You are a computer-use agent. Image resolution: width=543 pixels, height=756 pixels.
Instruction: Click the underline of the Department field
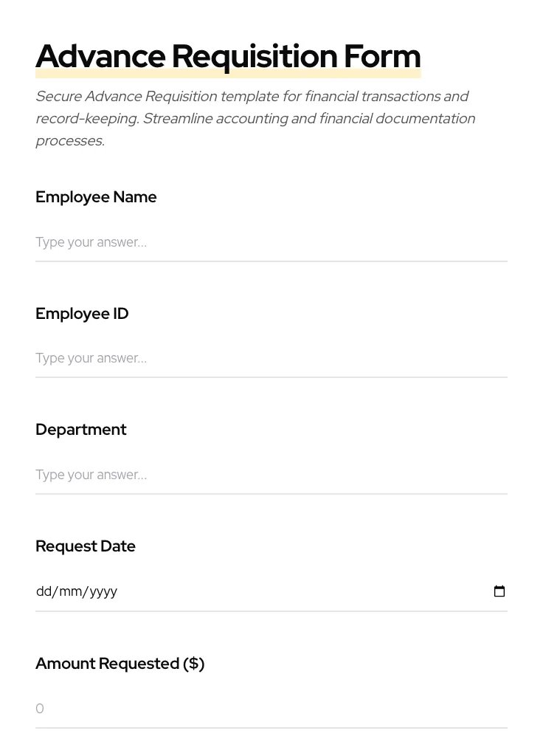pyautogui.click(x=271, y=493)
